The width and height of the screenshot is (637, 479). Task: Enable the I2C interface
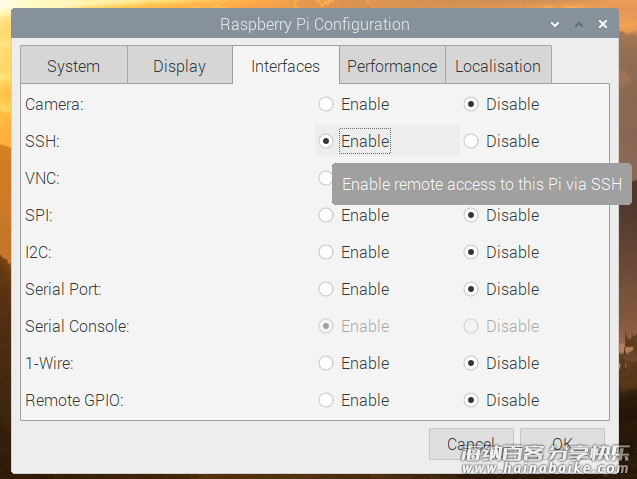(x=326, y=252)
